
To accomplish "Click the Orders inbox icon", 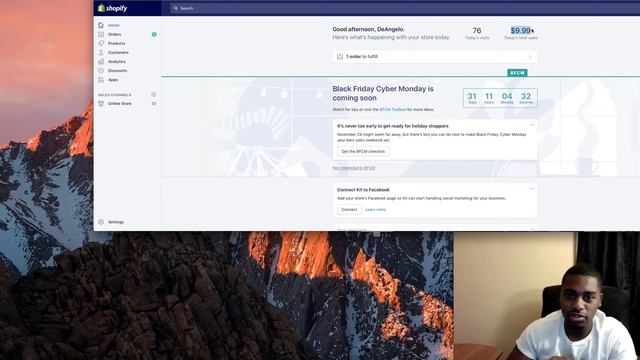I will [x=101, y=34].
